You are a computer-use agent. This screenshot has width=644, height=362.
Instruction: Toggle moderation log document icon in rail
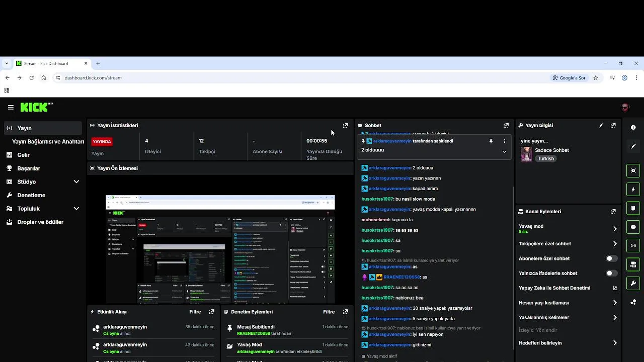pos(633,208)
